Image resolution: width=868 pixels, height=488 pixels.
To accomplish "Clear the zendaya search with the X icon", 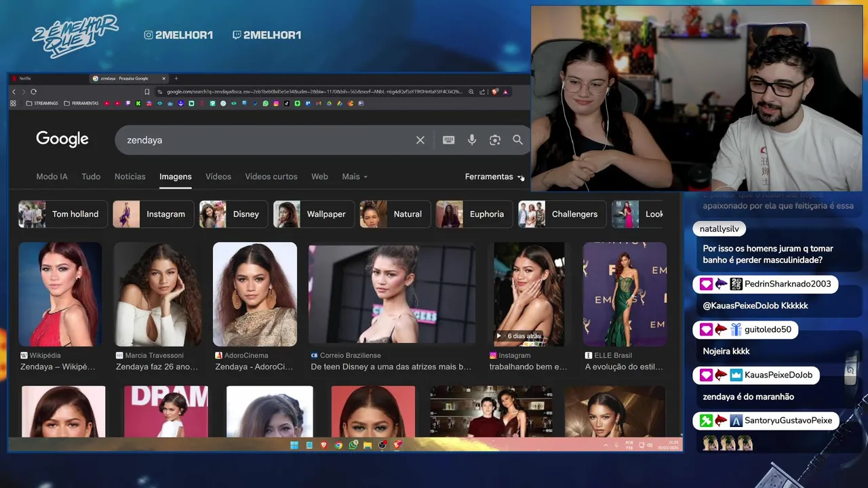I will click(420, 140).
